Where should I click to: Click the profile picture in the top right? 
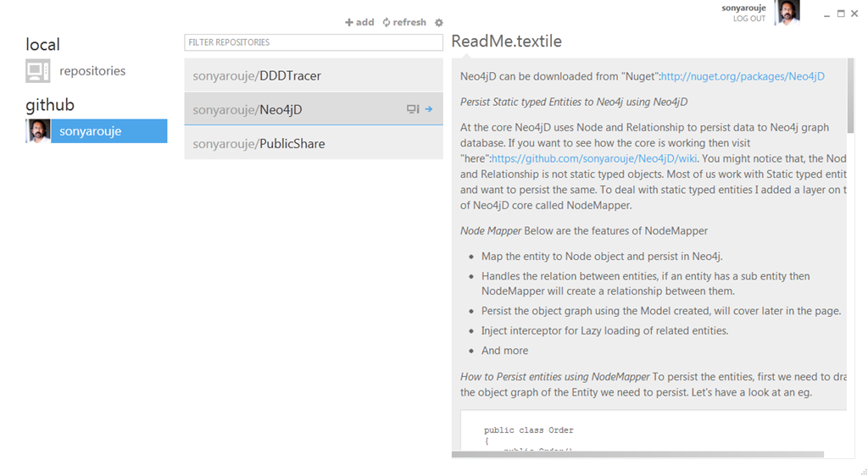point(787,13)
